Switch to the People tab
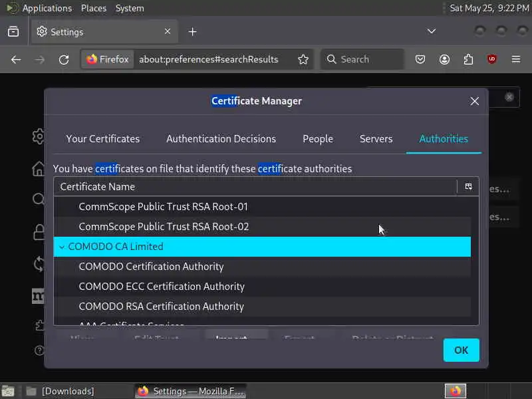Screen dimensions: 532x399 [318, 139]
